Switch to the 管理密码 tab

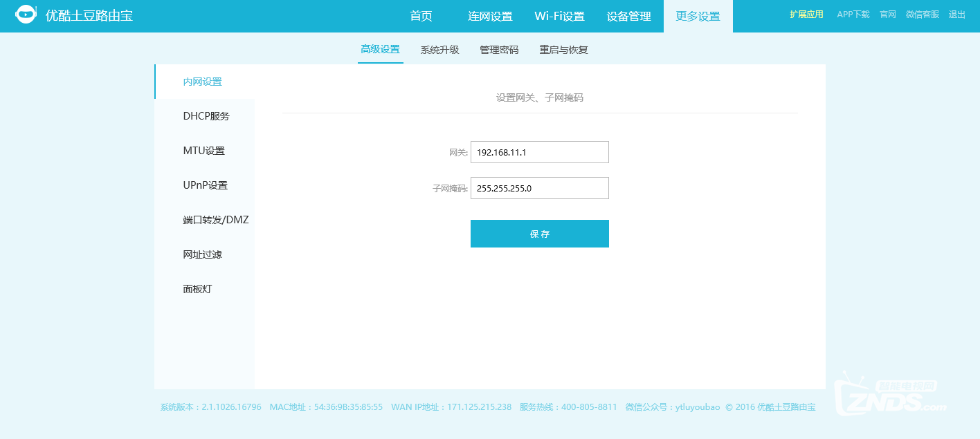point(498,49)
